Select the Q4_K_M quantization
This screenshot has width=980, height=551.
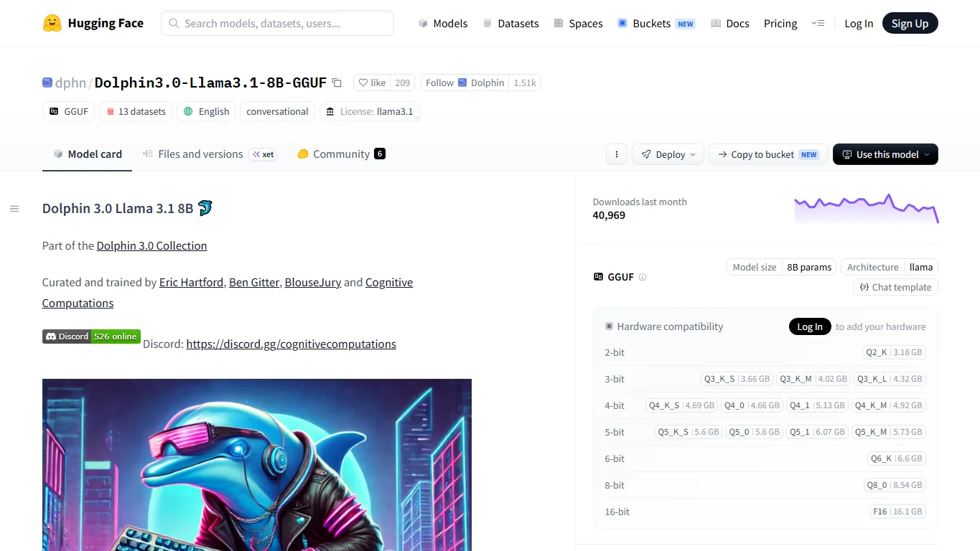click(x=888, y=405)
